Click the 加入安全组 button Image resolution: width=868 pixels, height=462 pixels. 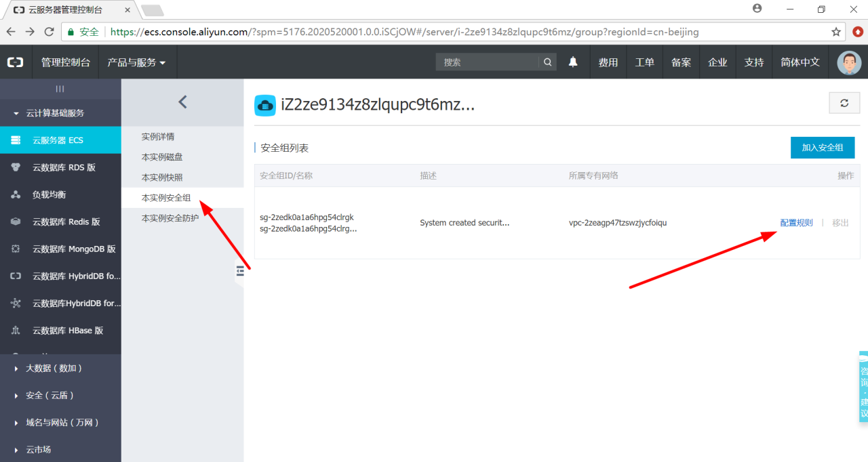tap(823, 148)
